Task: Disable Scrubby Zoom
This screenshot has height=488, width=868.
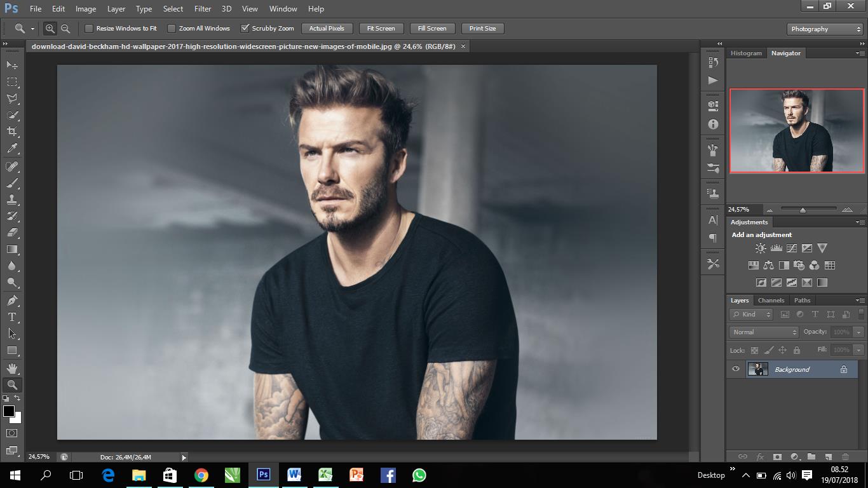Action: [x=245, y=28]
